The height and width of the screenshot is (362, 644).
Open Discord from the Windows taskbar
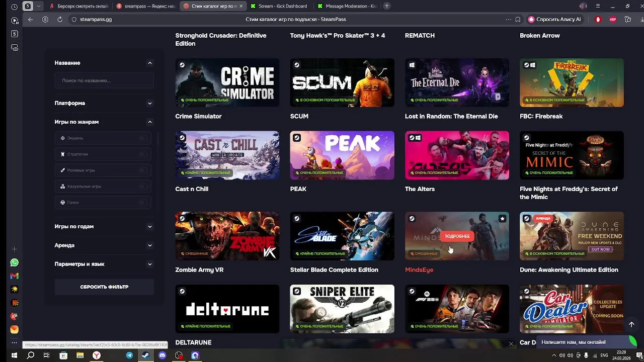coord(162,355)
